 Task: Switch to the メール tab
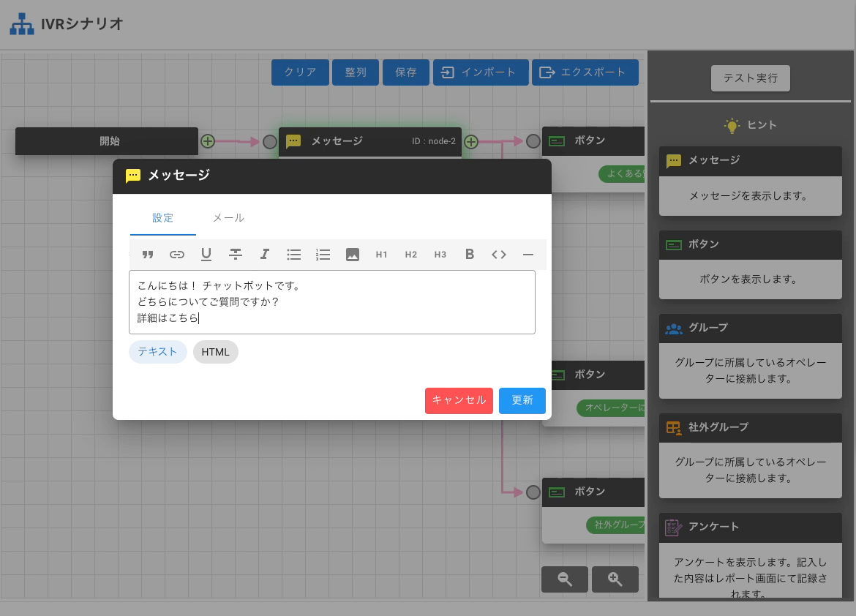pos(228,218)
